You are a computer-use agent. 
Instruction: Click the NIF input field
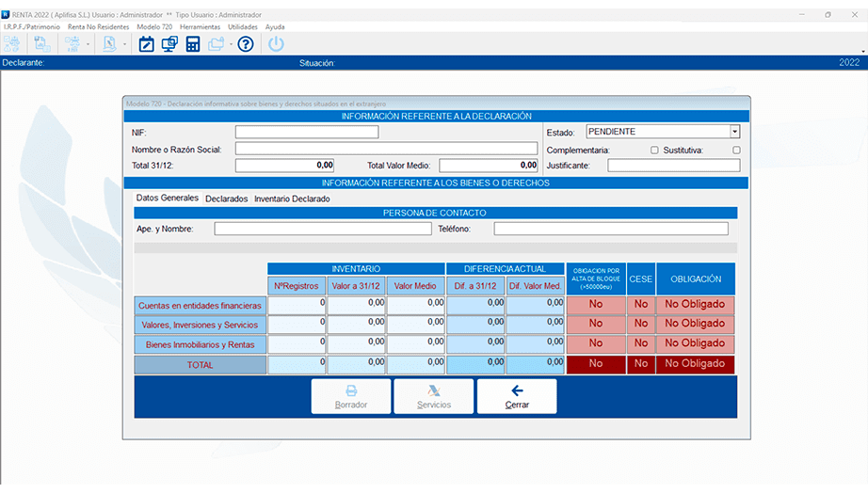coord(307,132)
